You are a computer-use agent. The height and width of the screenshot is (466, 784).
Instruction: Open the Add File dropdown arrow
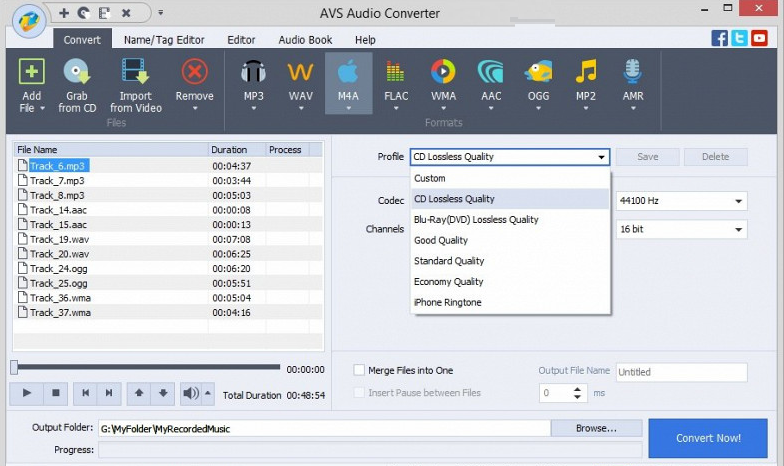tap(42, 108)
